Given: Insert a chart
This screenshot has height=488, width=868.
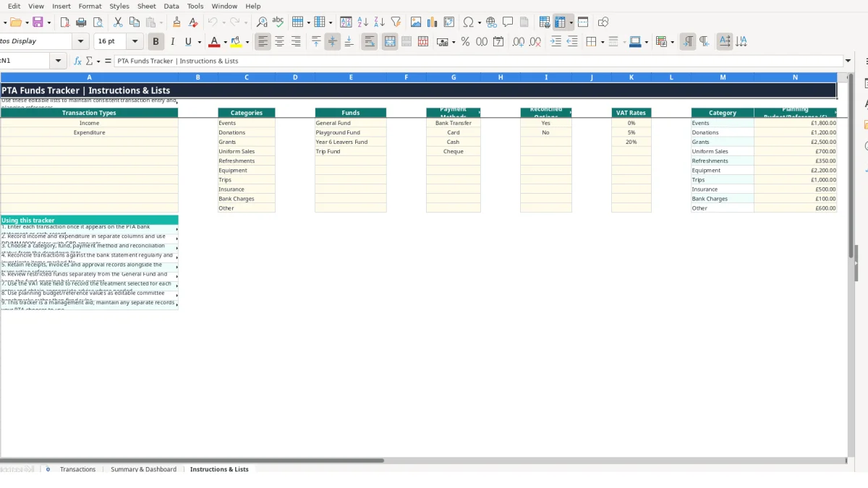Looking at the screenshot, I should click(x=432, y=22).
